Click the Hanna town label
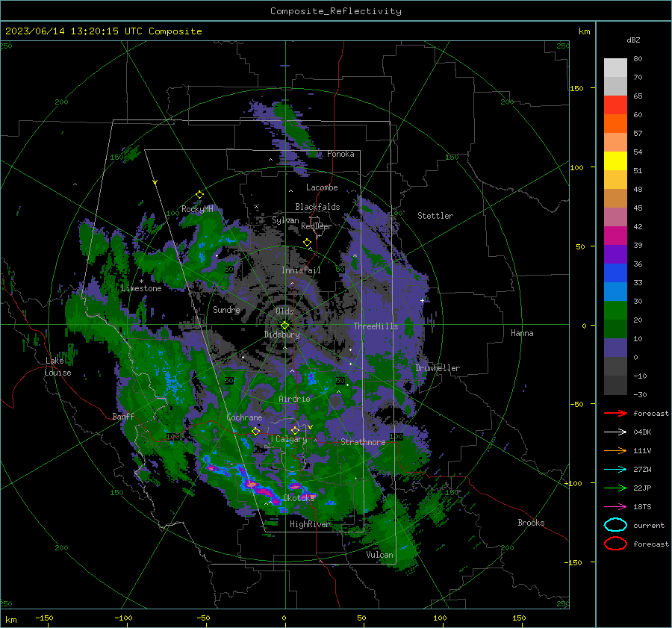 522,333
